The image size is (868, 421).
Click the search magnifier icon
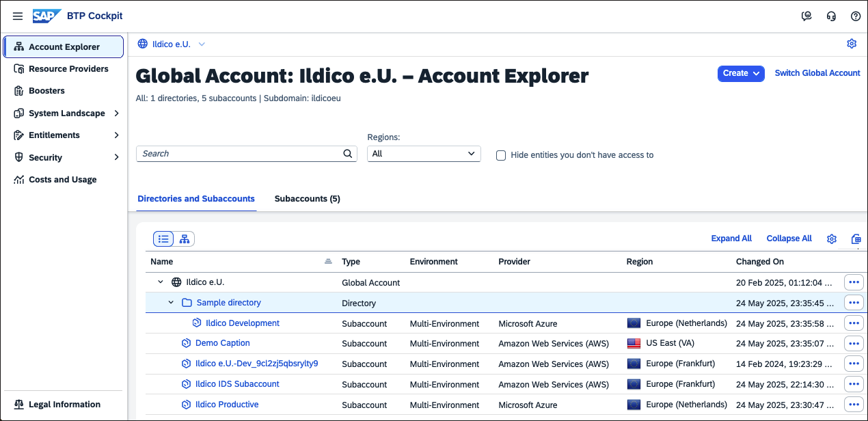pos(348,154)
